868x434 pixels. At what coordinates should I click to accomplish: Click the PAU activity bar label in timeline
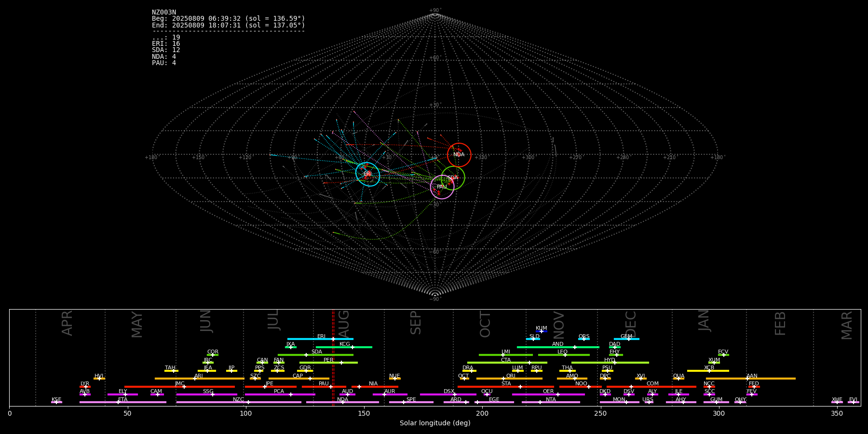tap(324, 384)
